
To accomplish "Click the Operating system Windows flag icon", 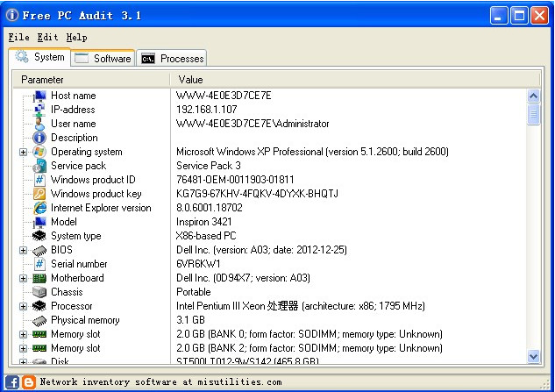I will pos(39,152).
